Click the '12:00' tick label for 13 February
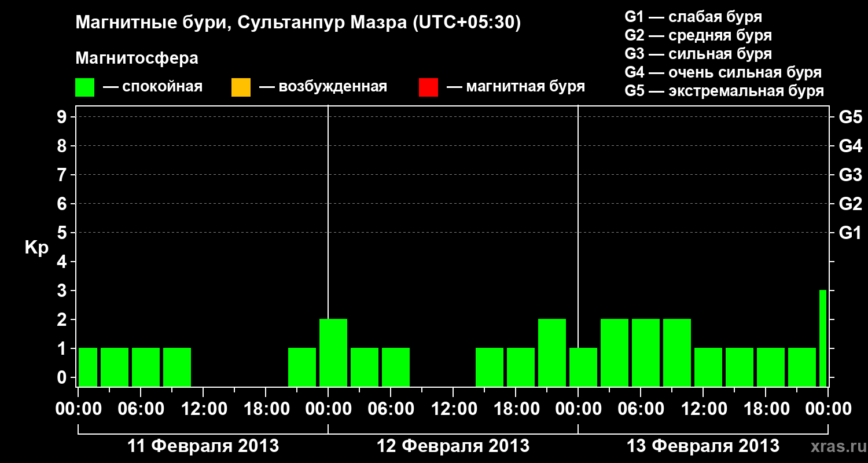 coord(703,409)
